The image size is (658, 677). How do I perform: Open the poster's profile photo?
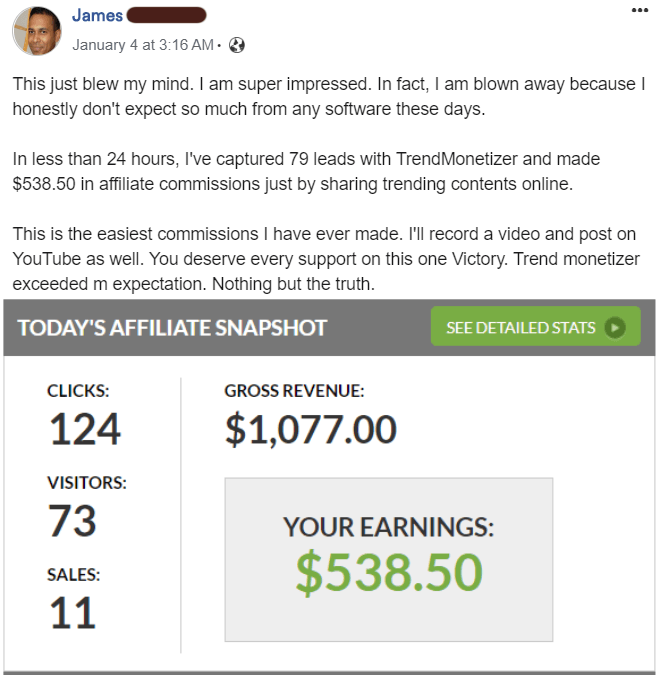[36, 32]
